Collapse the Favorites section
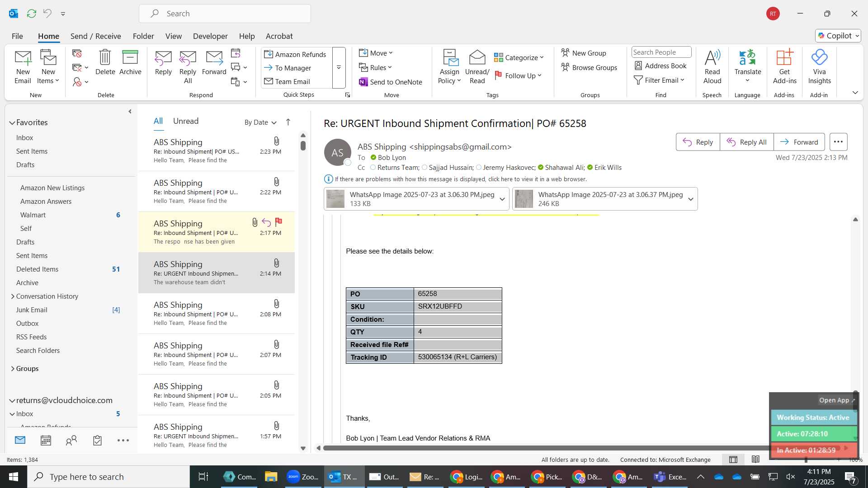 [12, 123]
